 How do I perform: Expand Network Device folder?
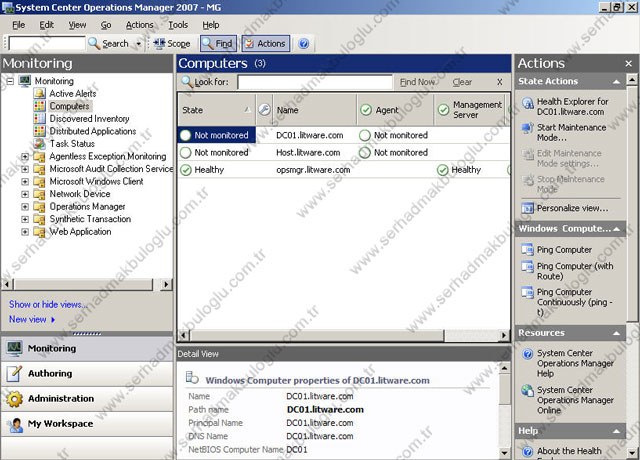[25, 194]
